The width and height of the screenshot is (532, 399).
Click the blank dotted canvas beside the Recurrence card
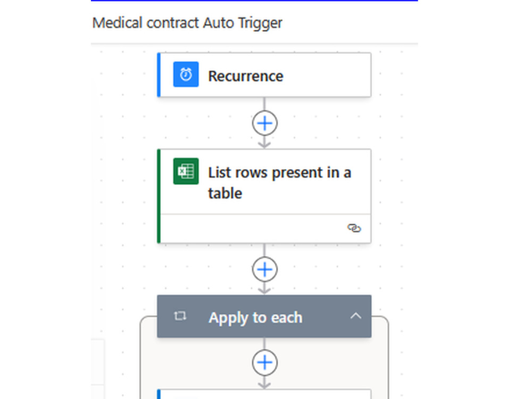click(394, 74)
